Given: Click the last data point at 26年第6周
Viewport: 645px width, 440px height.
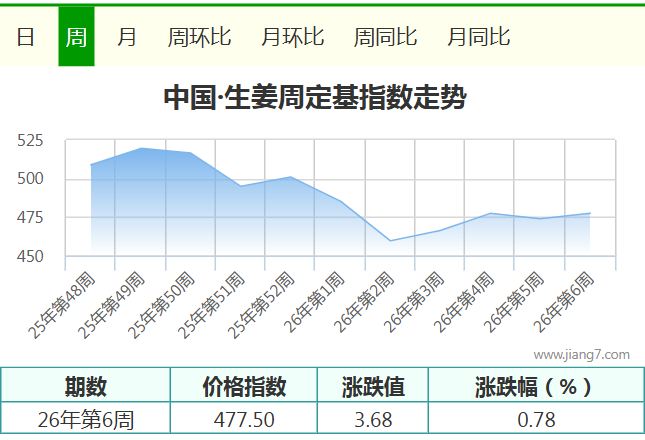Looking at the screenshot, I should (x=590, y=213).
